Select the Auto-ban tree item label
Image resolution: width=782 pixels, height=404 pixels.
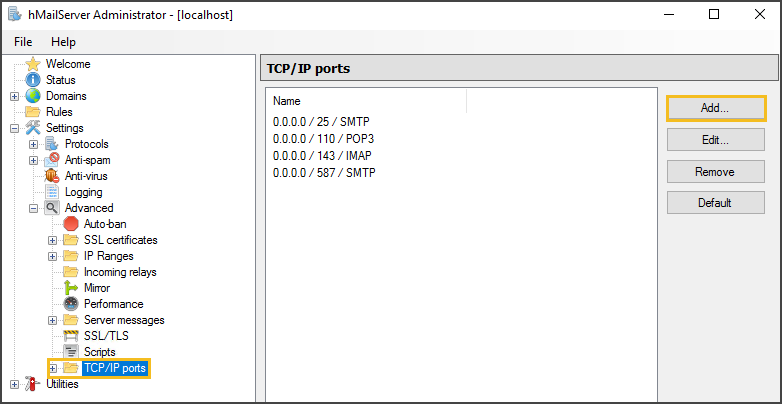[105, 224]
